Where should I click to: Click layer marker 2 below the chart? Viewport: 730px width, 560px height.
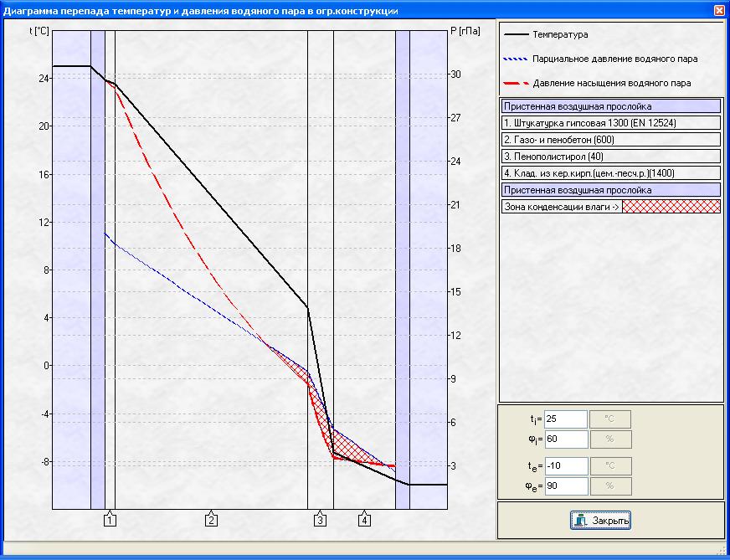point(211,520)
